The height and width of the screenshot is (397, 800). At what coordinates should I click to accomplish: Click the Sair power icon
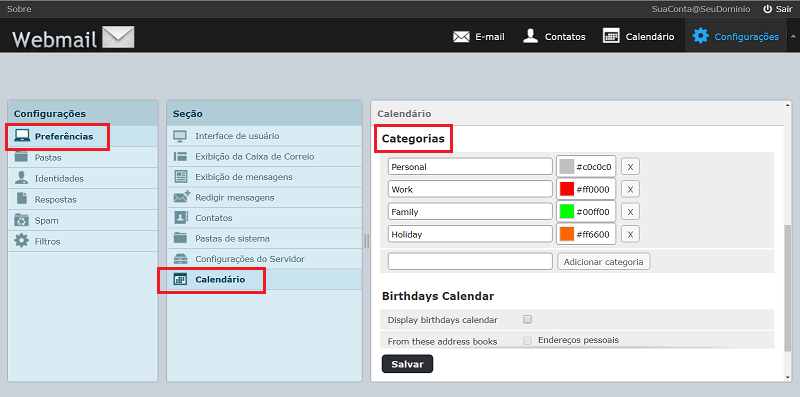[x=767, y=9]
